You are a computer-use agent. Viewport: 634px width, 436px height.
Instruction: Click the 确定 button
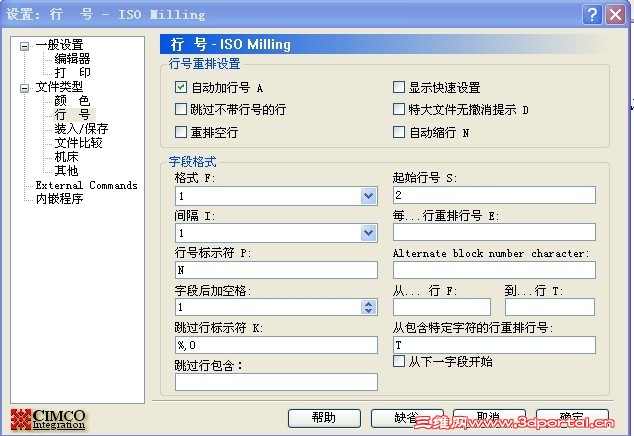coord(572,418)
